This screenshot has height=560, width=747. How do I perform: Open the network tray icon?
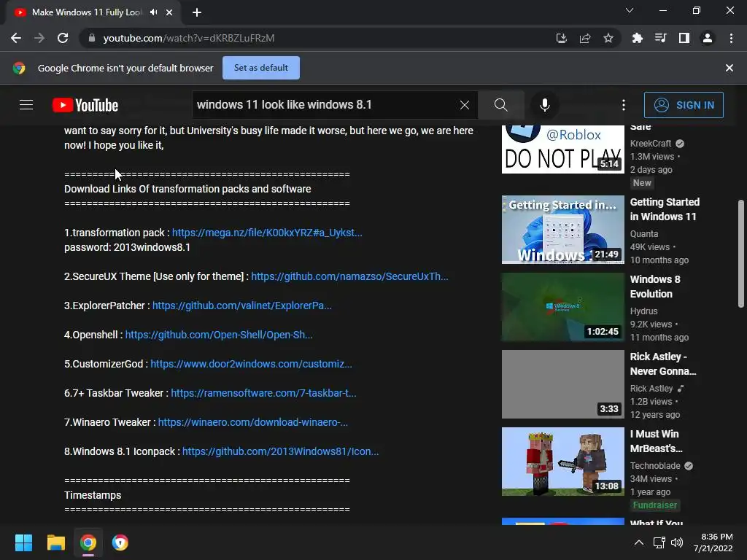[659, 542]
